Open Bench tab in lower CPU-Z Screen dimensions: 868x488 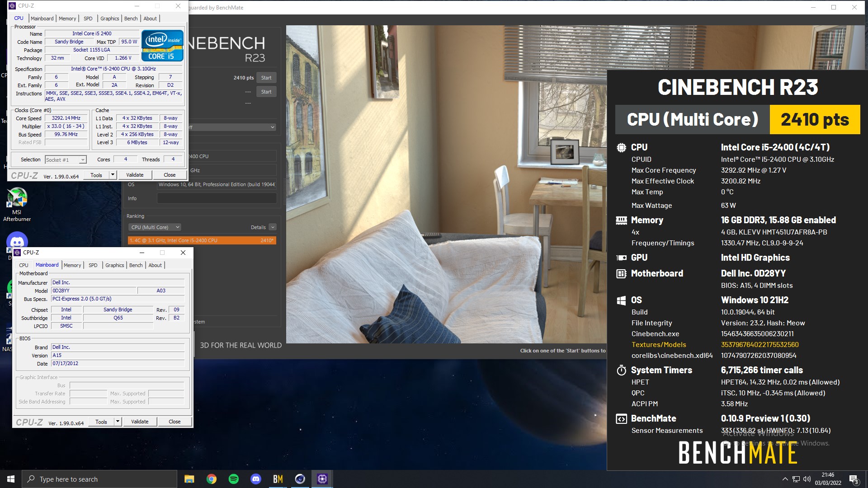(x=136, y=265)
